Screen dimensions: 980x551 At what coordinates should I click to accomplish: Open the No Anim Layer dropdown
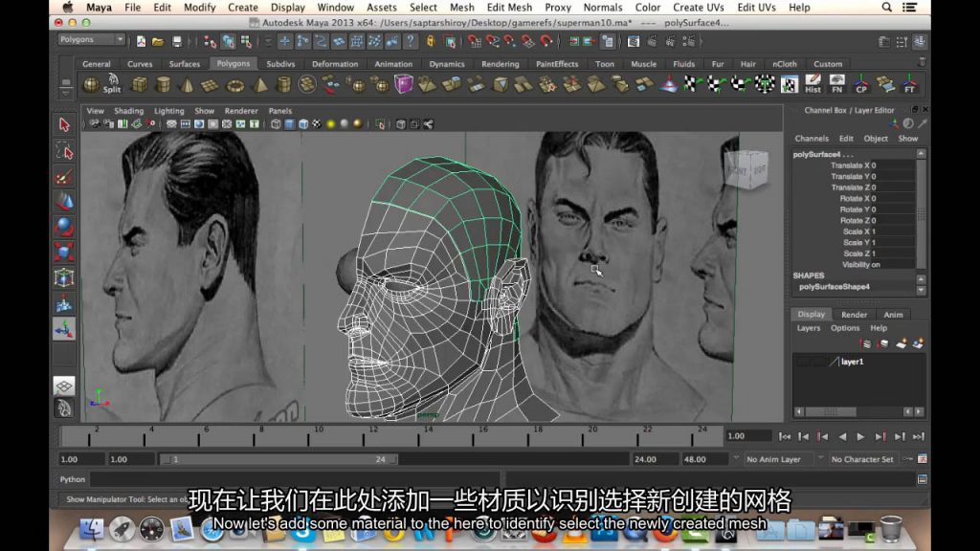tap(778, 459)
